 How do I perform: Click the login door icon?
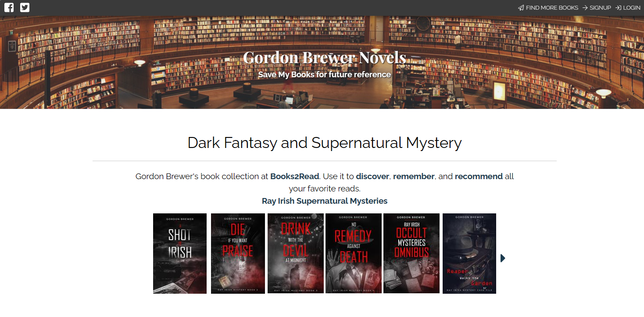[618, 8]
